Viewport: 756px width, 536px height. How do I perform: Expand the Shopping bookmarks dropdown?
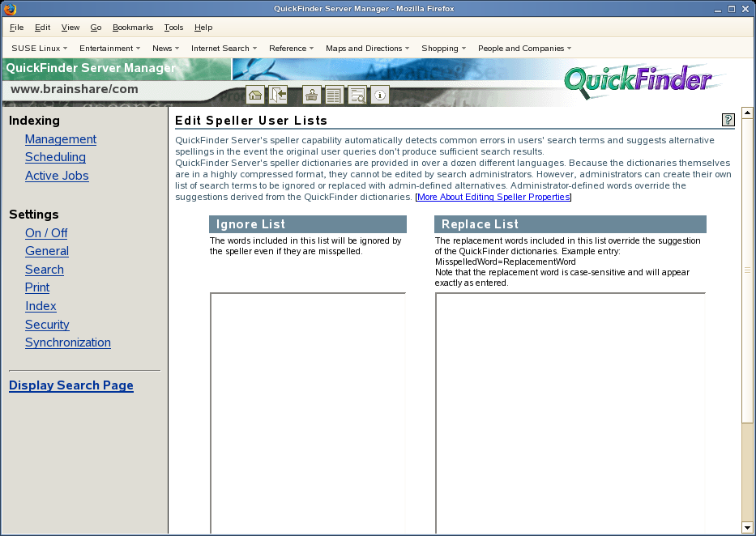pos(444,48)
